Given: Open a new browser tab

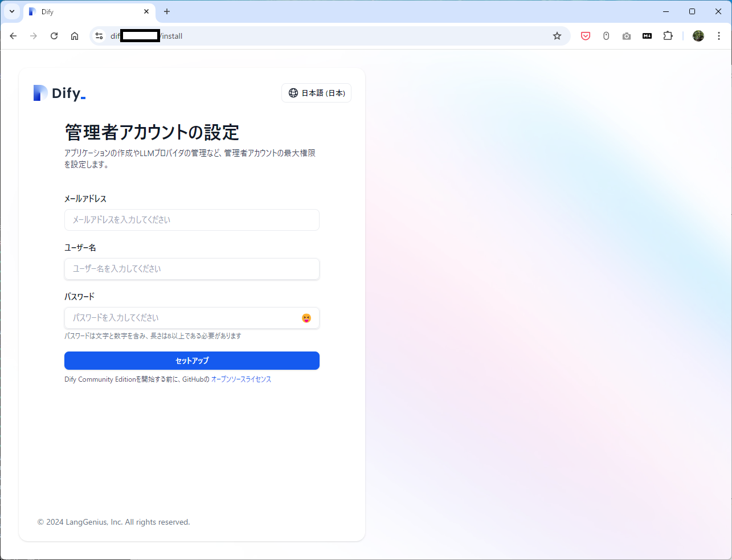Looking at the screenshot, I should coord(167,11).
